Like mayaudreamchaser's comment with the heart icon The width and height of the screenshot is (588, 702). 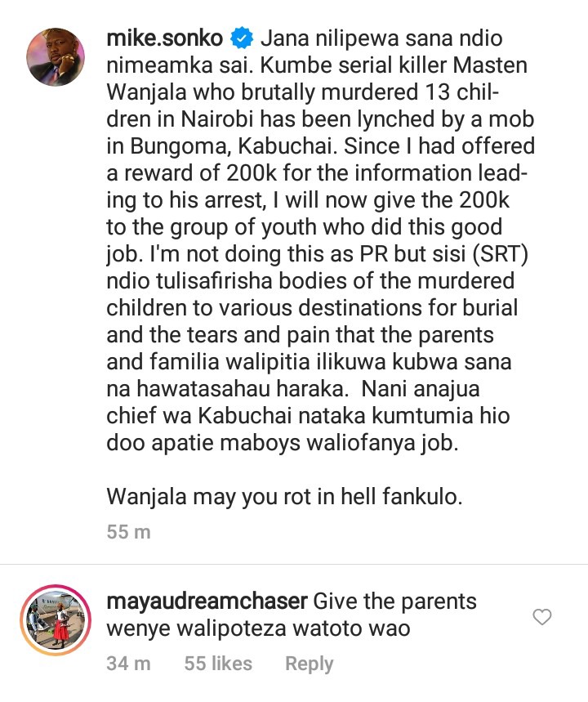(542, 617)
